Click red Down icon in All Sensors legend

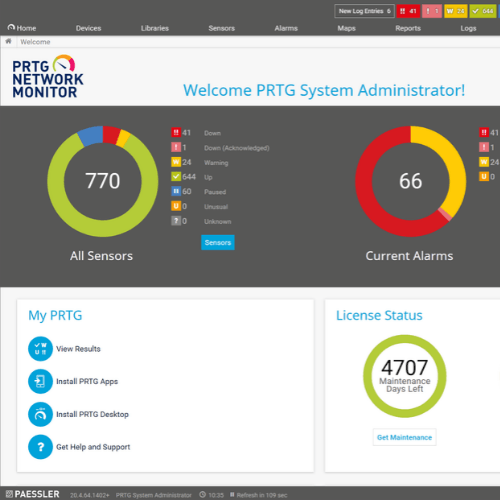pos(176,132)
